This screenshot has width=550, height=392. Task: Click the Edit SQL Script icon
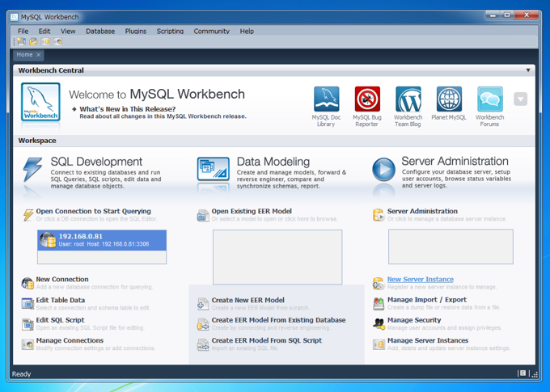click(x=27, y=324)
